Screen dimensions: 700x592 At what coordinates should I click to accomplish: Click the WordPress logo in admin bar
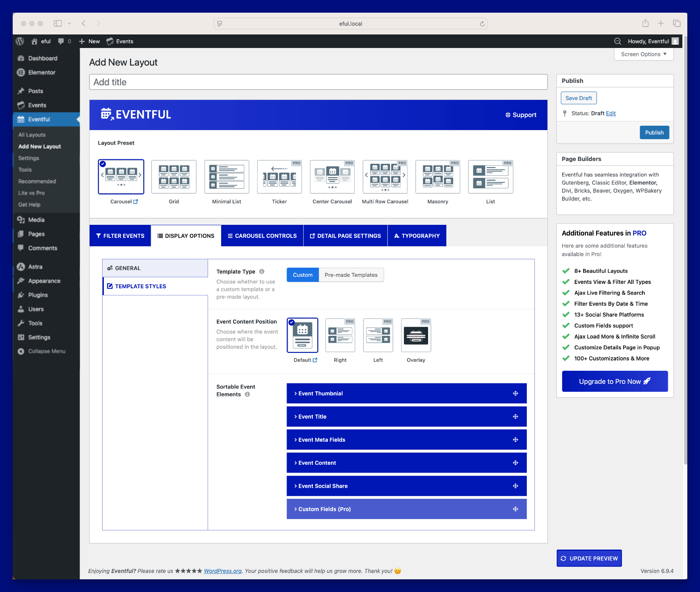tap(20, 41)
